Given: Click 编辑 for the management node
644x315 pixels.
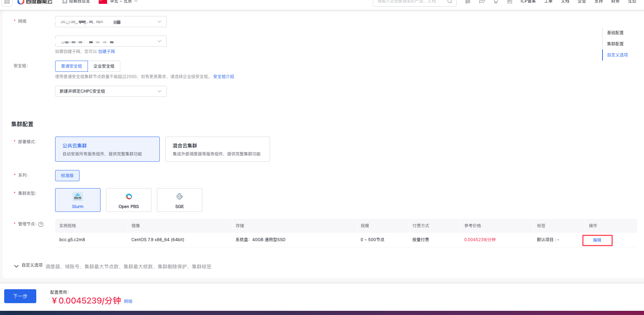Looking at the screenshot, I should click(597, 240).
